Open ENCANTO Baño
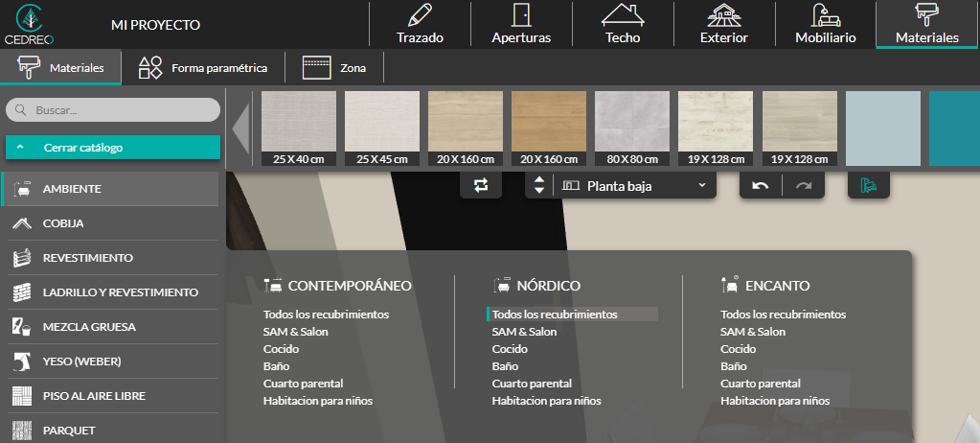The image size is (980, 443). (x=734, y=366)
